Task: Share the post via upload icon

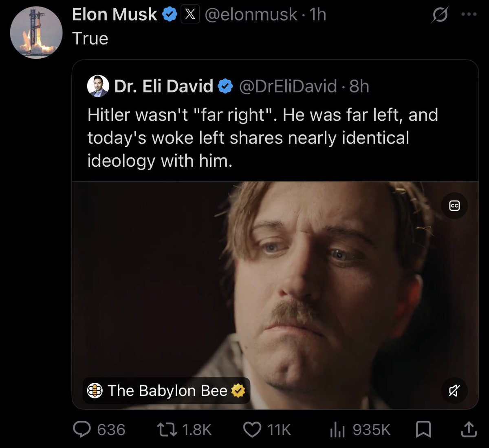Action: tap(468, 429)
